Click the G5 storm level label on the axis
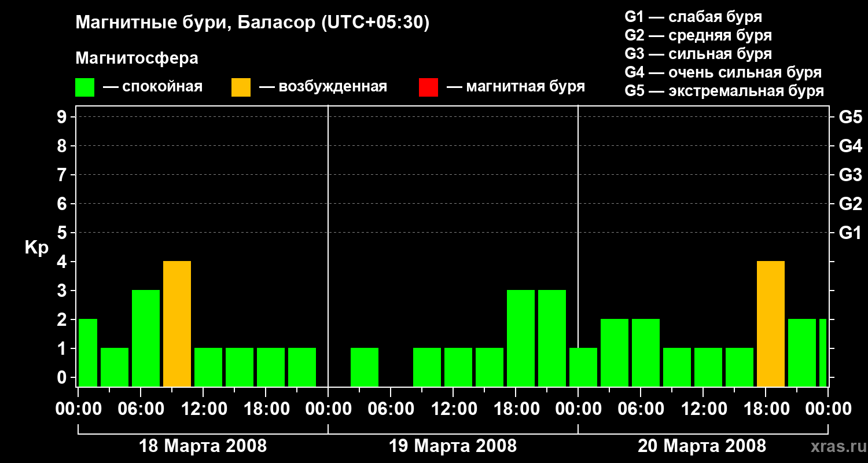This screenshot has height=463, width=868. 850,117
